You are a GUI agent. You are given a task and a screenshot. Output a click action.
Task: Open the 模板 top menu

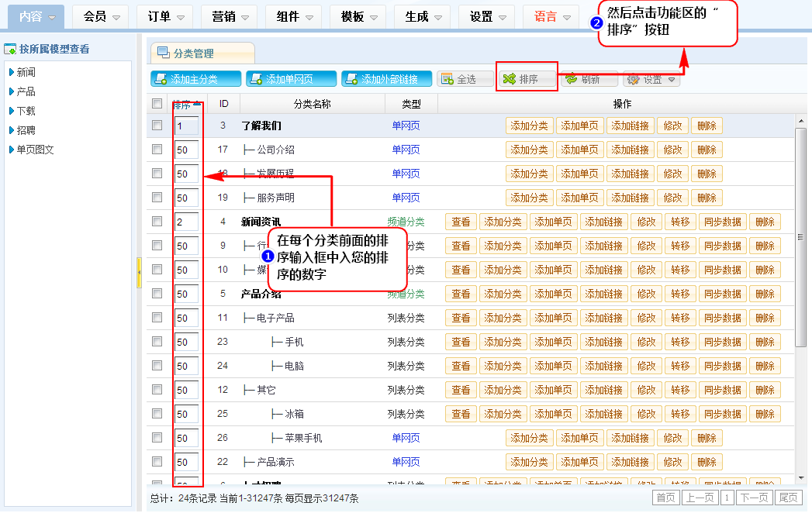point(359,16)
